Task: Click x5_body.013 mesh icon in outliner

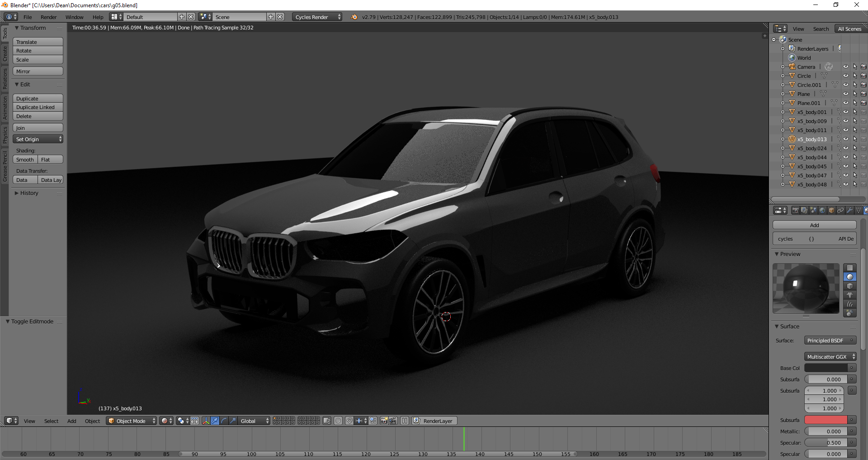Action: [x=792, y=139]
